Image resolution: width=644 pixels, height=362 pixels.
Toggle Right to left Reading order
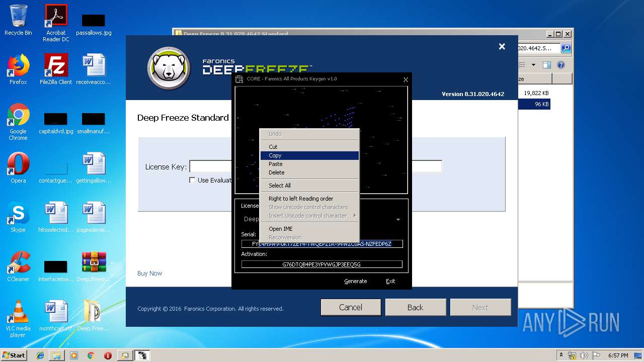click(x=310, y=199)
